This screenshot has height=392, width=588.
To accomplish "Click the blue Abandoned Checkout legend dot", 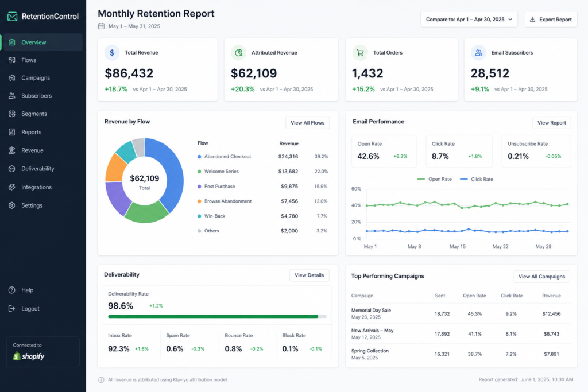I will click(x=199, y=157).
